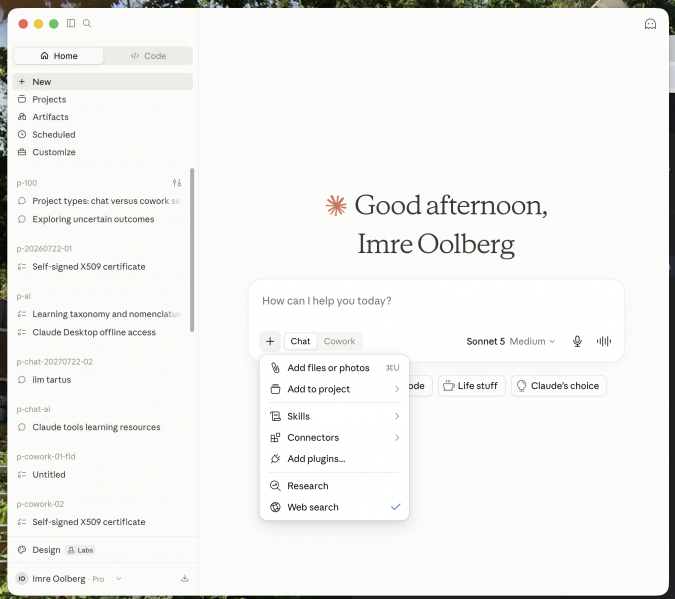The height and width of the screenshot is (599, 675).
Task: Open 'Claude tools learning resources' chat
Action: click(101, 427)
